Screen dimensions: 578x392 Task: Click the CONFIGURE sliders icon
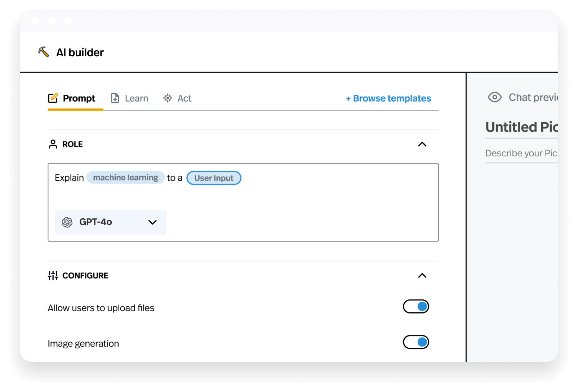(x=53, y=276)
